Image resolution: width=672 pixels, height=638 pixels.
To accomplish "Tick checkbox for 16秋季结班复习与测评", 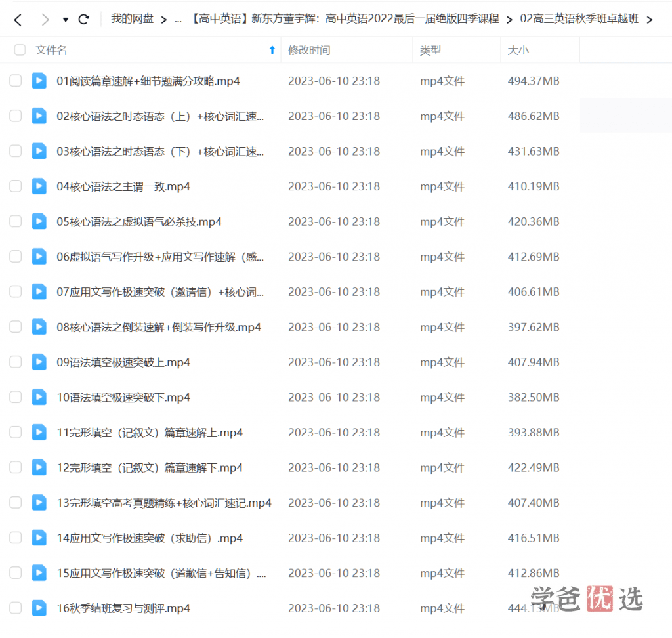I will click(16, 608).
